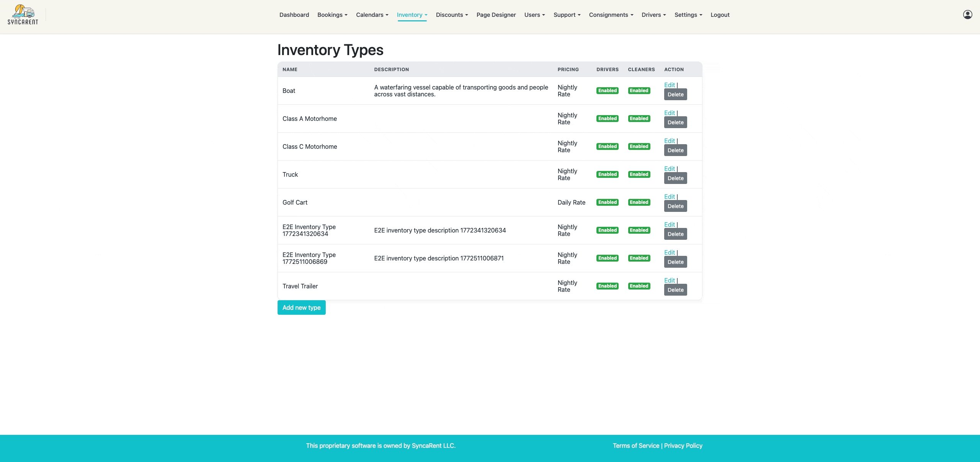
Task: Delete E2E Inventory Type 1772341320634
Action: tap(675, 234)
